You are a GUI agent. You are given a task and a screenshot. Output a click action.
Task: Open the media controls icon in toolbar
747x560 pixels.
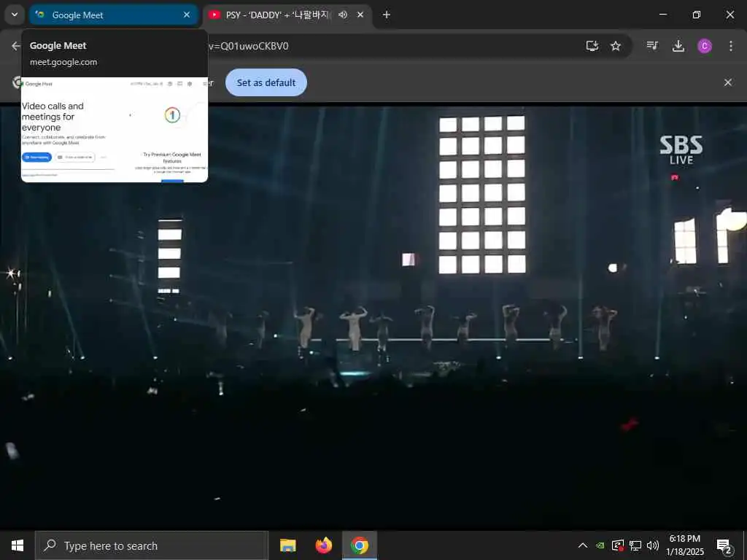click(652, 46)
